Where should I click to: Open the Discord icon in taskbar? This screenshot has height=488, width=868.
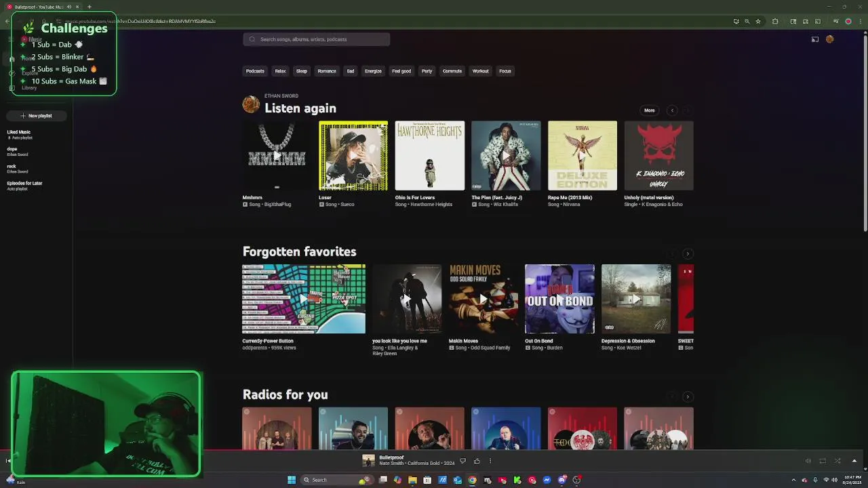coord(561,480)
